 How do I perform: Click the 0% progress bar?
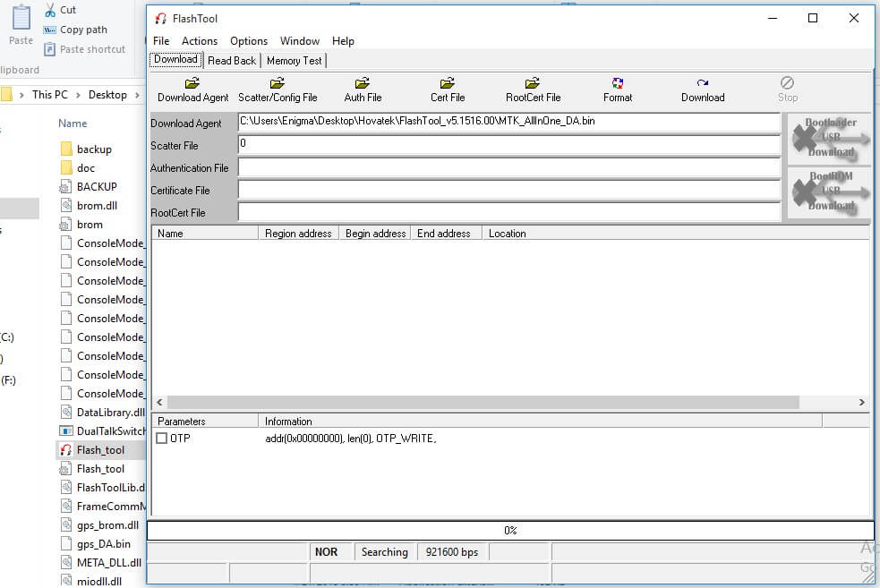pyautogui.click(x=510, y=530)
